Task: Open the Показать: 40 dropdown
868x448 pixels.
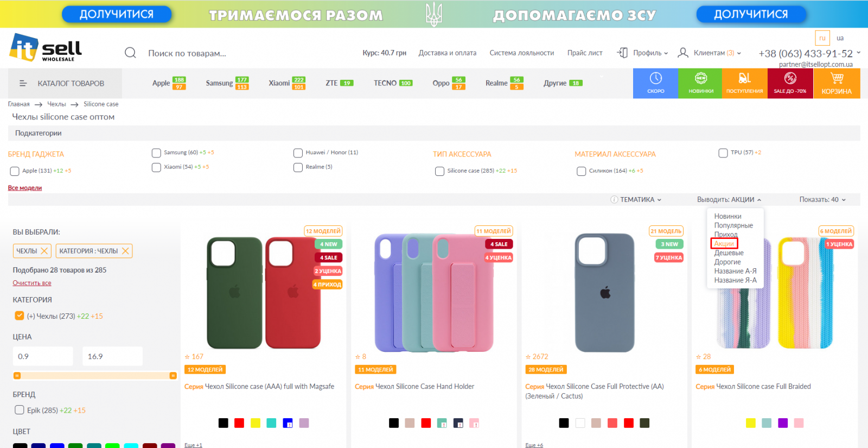Action: [822, 199]
